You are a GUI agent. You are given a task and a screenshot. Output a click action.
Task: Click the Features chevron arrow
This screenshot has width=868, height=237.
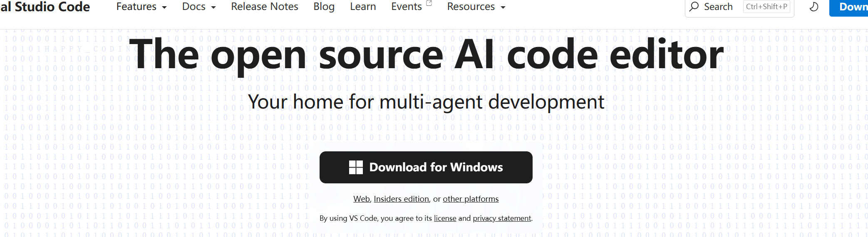pyautogui.click(x=164, y=7)
